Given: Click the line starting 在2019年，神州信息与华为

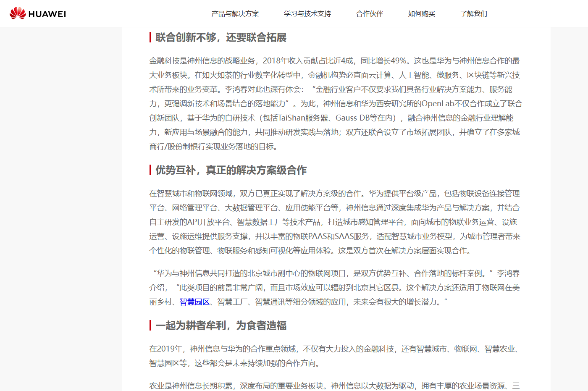Looking at the screenshot, I should 335,349.
